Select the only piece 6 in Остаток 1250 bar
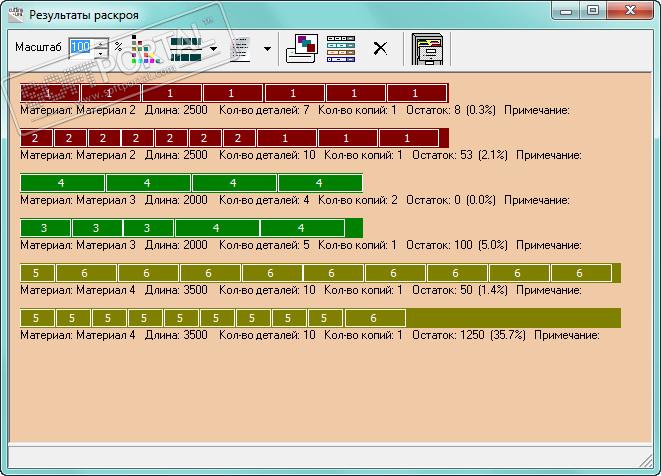 (x=375, y=318)
